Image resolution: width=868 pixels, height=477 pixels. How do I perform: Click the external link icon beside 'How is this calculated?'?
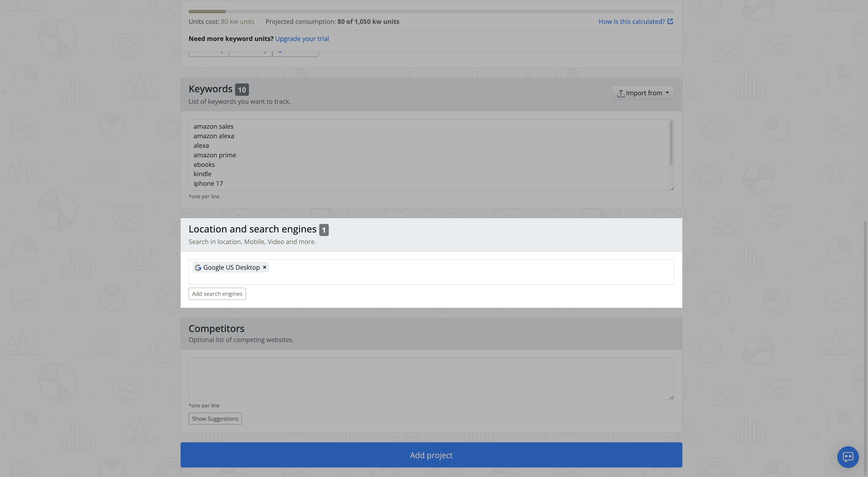tap(670, 21)
